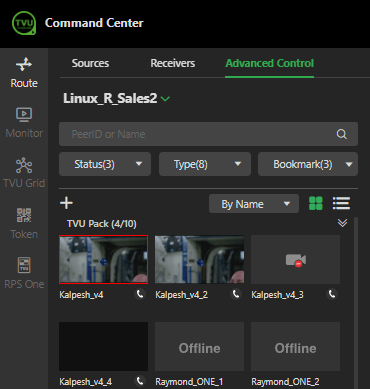Image resolution: width=370 pixels, height=389 pixels.
Task: Collapse the TVU Pack group
Action: (342, 223)
